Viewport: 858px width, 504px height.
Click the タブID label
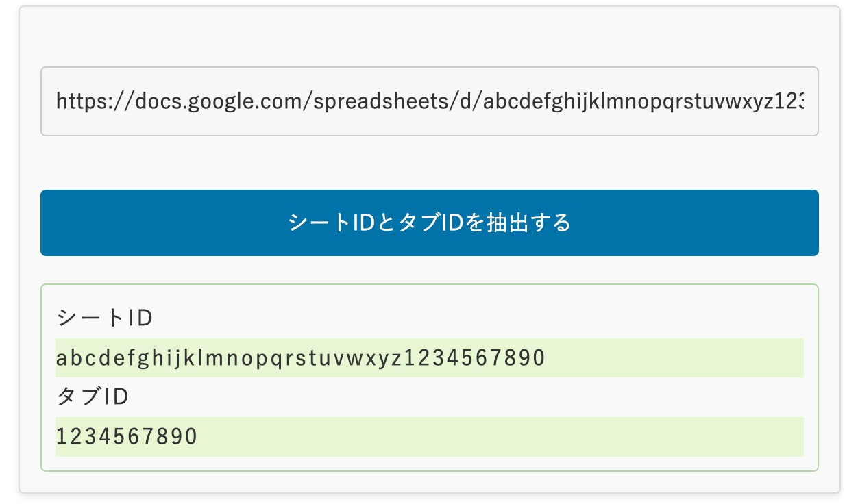(x=91, y=396)
